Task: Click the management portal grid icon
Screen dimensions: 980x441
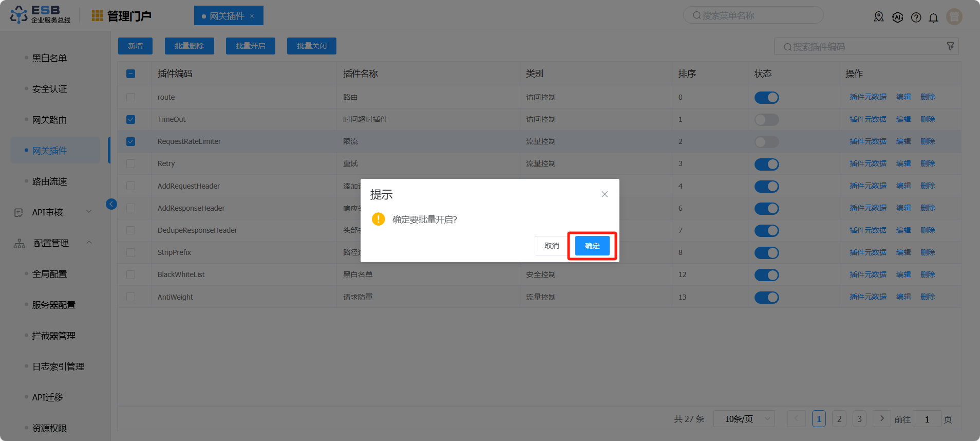Action: (x=97, y=16)
